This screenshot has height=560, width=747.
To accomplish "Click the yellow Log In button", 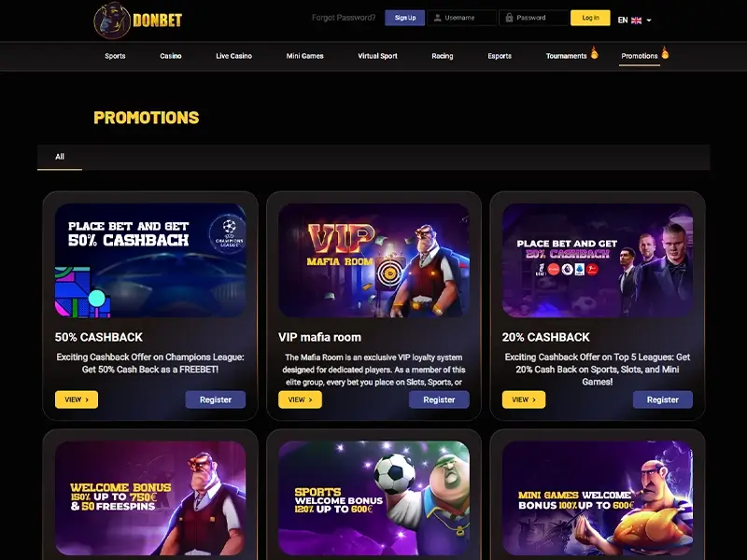I will (x=590, y=18).
